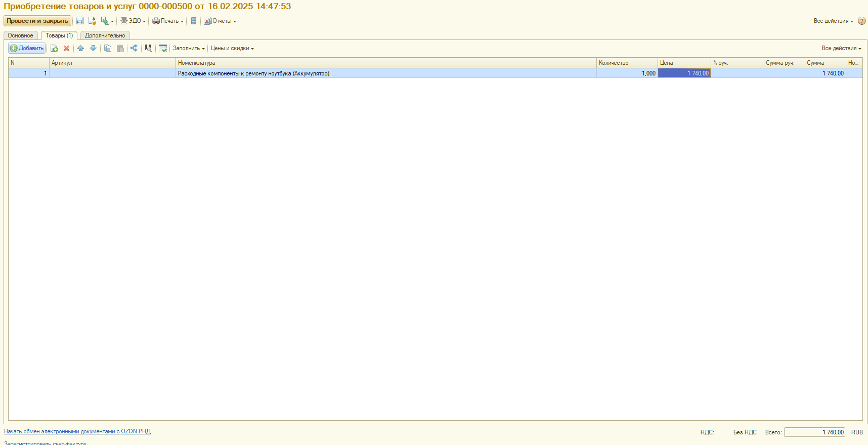Screen dimensions: 868x445
Task: Open the ЭДО dropdown menu
Action: [x=133, y=21]
